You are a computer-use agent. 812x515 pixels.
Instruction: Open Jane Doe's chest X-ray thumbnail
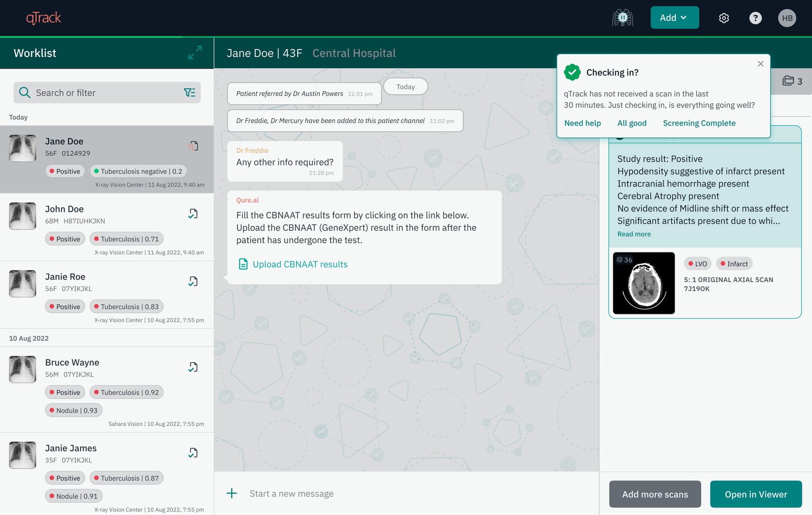point(22,148)
